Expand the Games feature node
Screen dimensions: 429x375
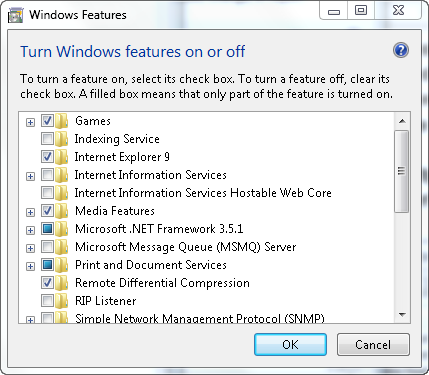pos(30,122)
